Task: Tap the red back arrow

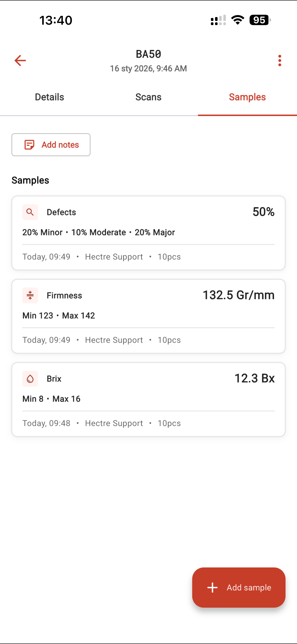Action: (20, 61)
